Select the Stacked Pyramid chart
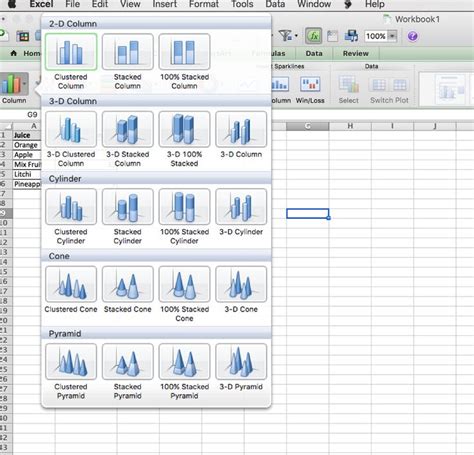 click(x=128, y=362)
